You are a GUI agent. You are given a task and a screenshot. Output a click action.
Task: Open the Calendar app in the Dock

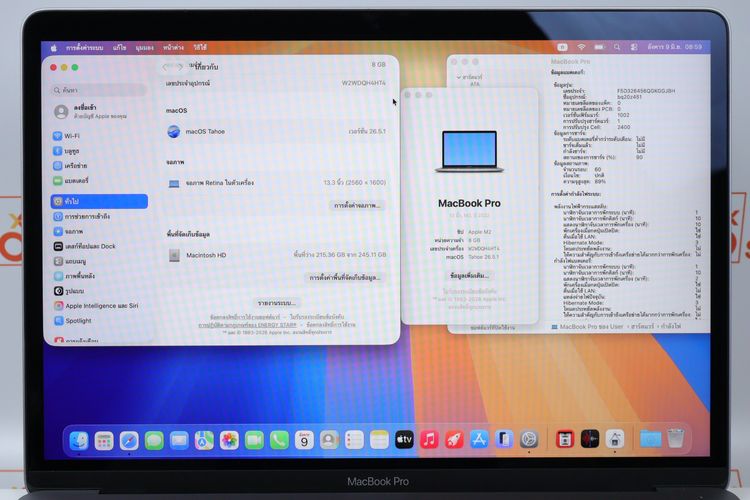[x=304, y=440]
